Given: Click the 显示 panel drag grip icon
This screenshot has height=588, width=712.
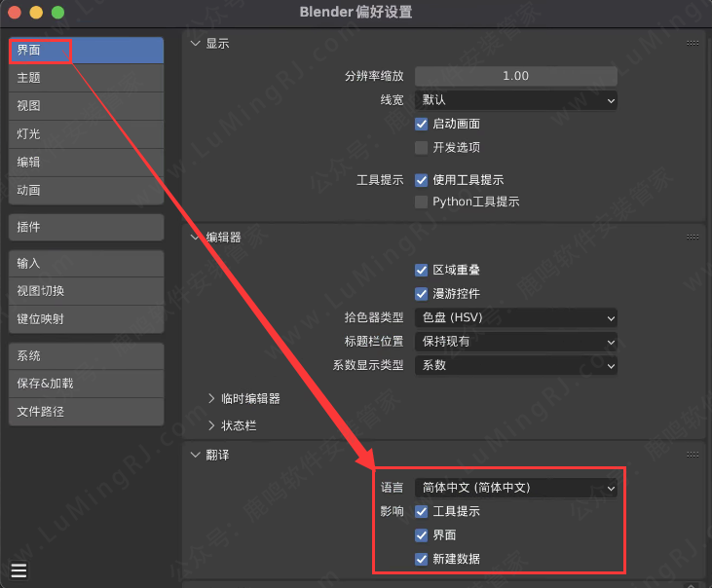Looking at the screenshot, I should click(x=693, y=44).
